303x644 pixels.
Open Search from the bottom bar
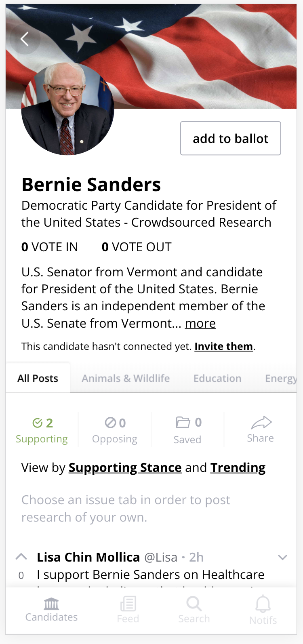194,608
